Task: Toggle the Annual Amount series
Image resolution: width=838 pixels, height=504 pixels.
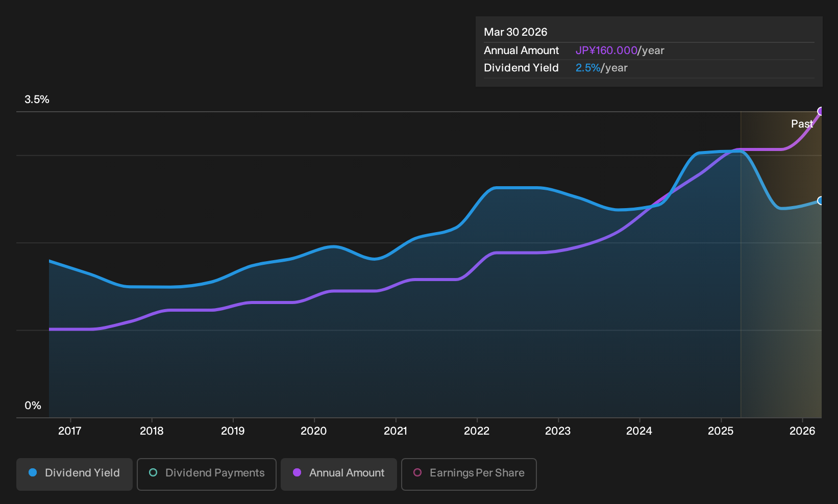Action: pos(339,474)
